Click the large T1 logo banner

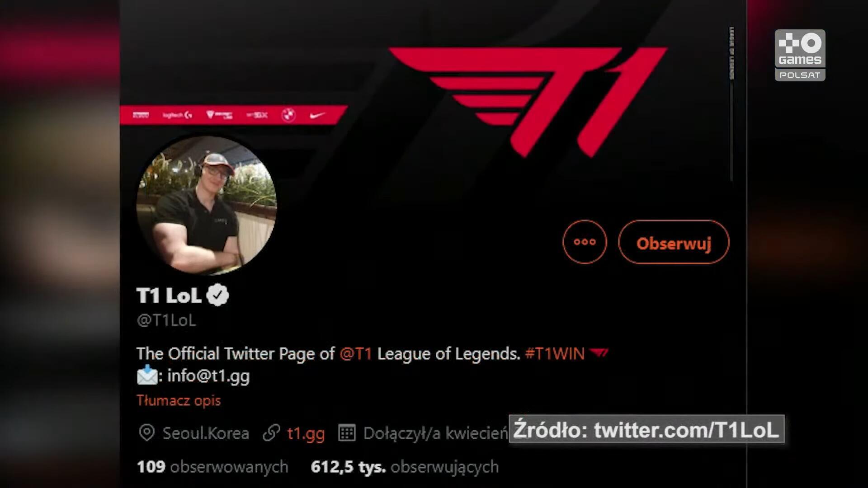(528, 102)
